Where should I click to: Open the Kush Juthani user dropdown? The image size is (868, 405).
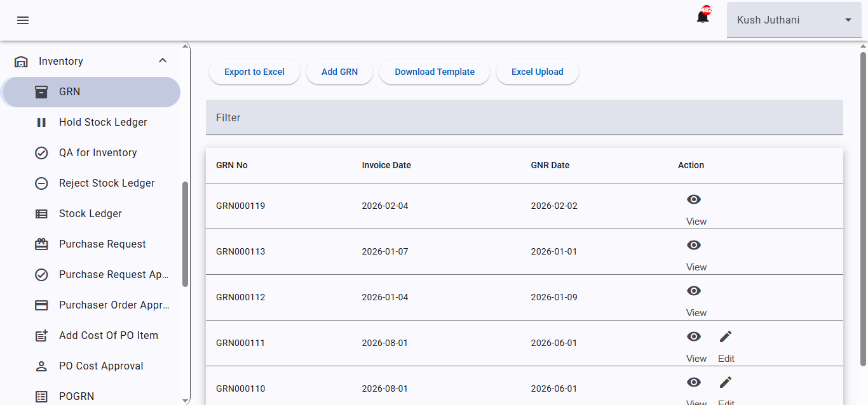click(794, 20)
